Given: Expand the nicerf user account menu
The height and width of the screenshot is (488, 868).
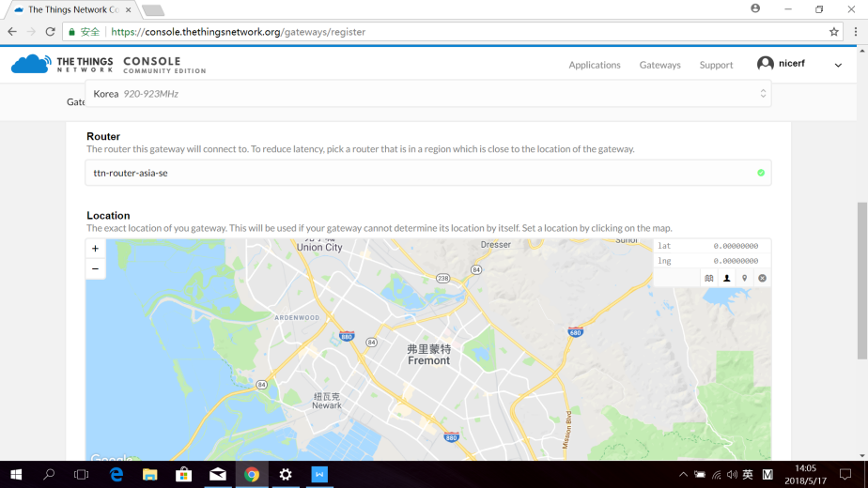Looking at the screenshot, I should pos(838,65).
